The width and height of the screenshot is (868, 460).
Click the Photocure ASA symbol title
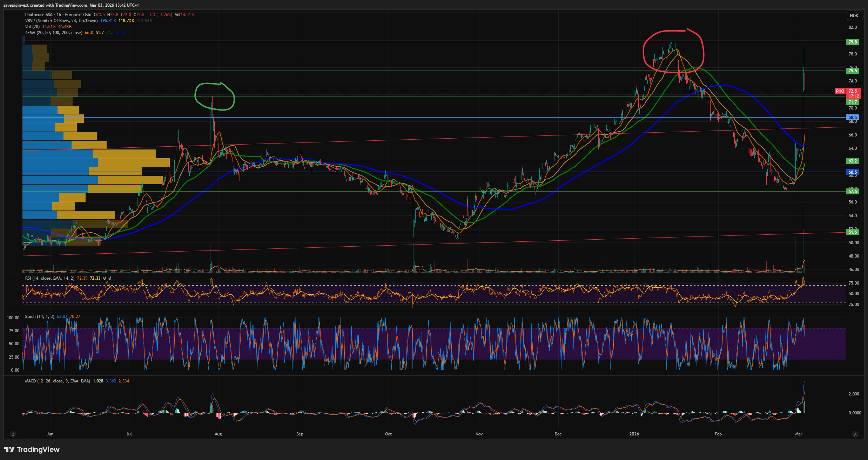tap(39, 15)
